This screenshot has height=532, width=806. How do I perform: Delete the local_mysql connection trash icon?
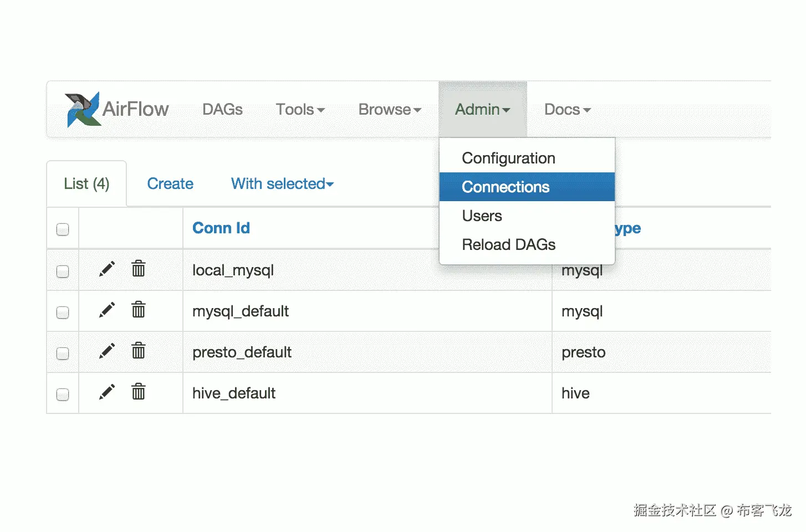(x=139, y=269)
